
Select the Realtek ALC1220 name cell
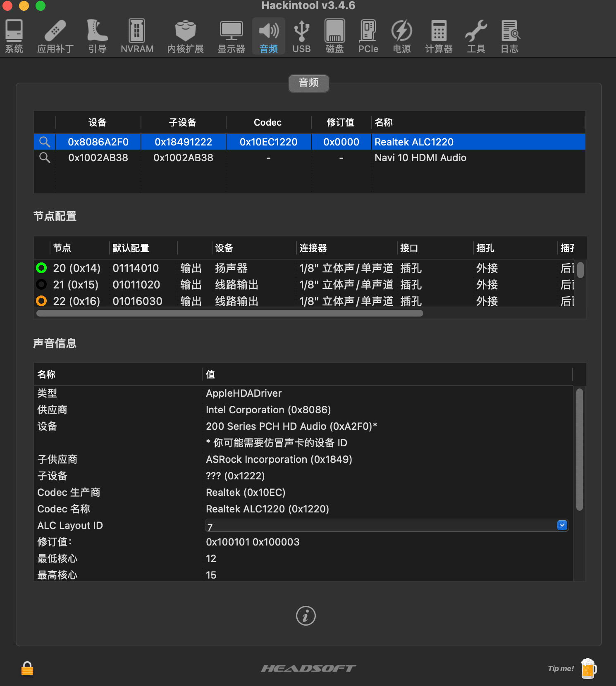[x=414, y=142]
